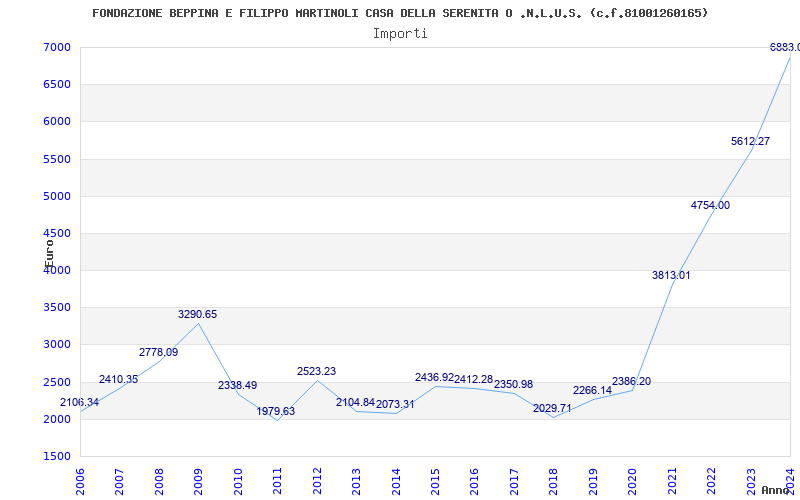Click the 2386.20 data label
The height and width of the screenshot is (500, 800).
tap(632, 381)
